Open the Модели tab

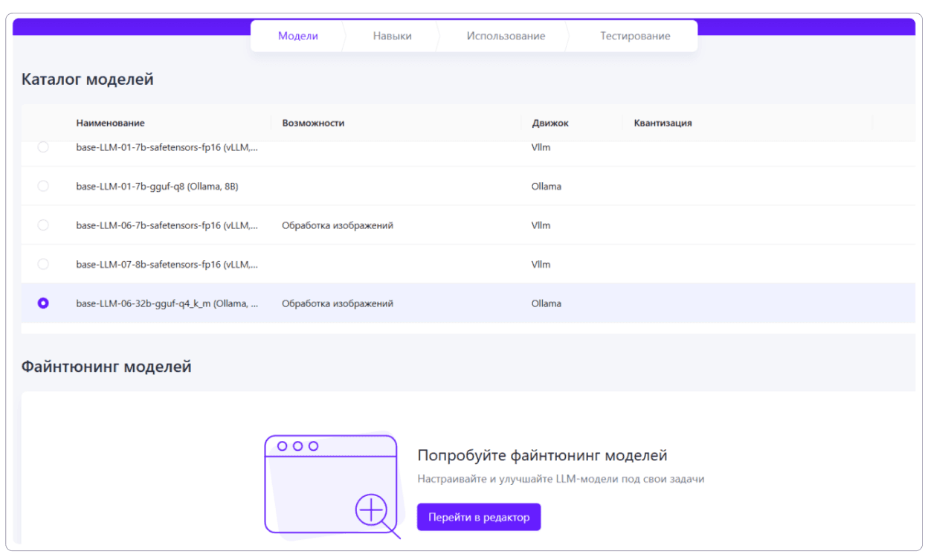pos(297,36)
